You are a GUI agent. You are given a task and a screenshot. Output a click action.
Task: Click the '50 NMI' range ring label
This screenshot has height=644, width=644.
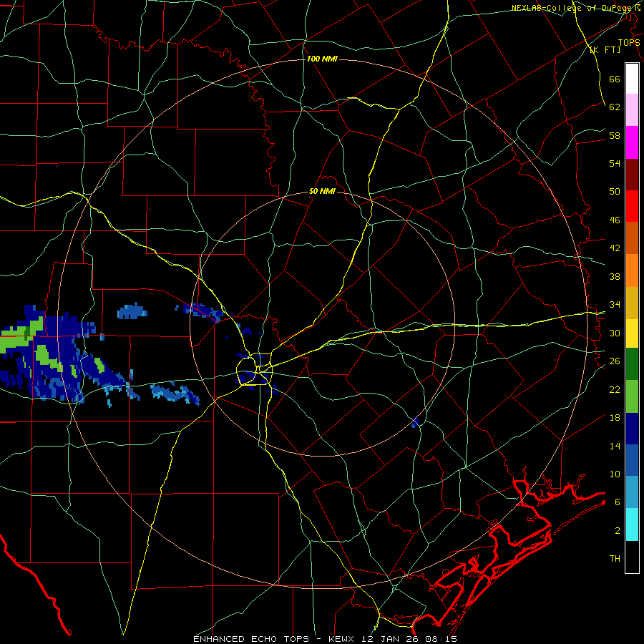point(322,191)
